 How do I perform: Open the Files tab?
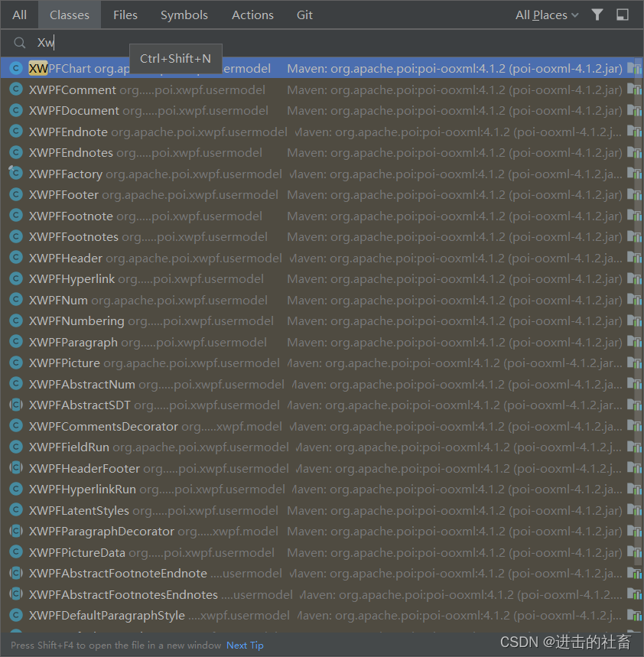[x=125, y=15]
